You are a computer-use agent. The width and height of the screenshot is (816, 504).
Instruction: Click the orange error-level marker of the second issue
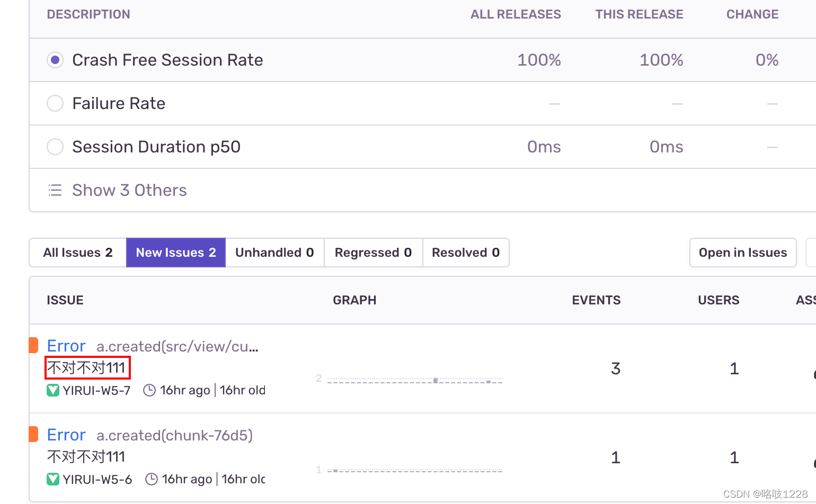(33, 434)
